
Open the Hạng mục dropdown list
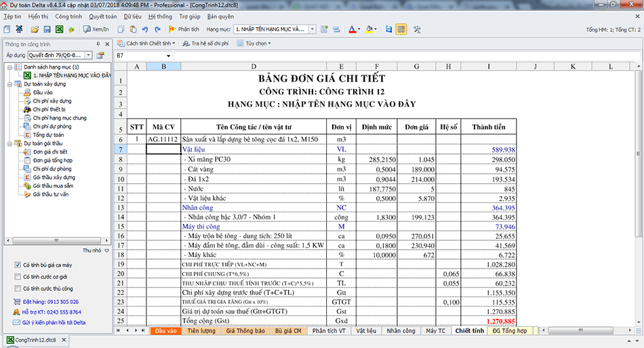click(313, 30)
